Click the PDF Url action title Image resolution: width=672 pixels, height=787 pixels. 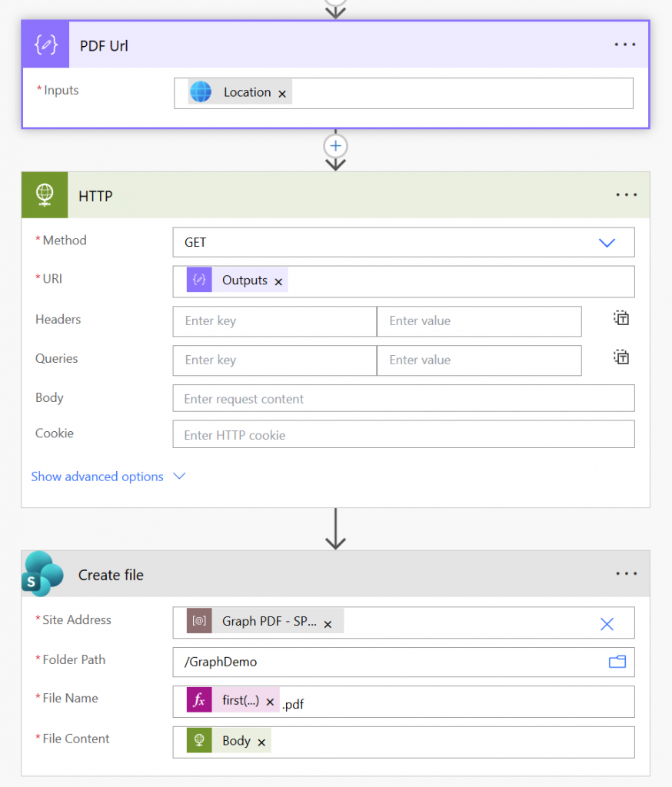point(104,45)
